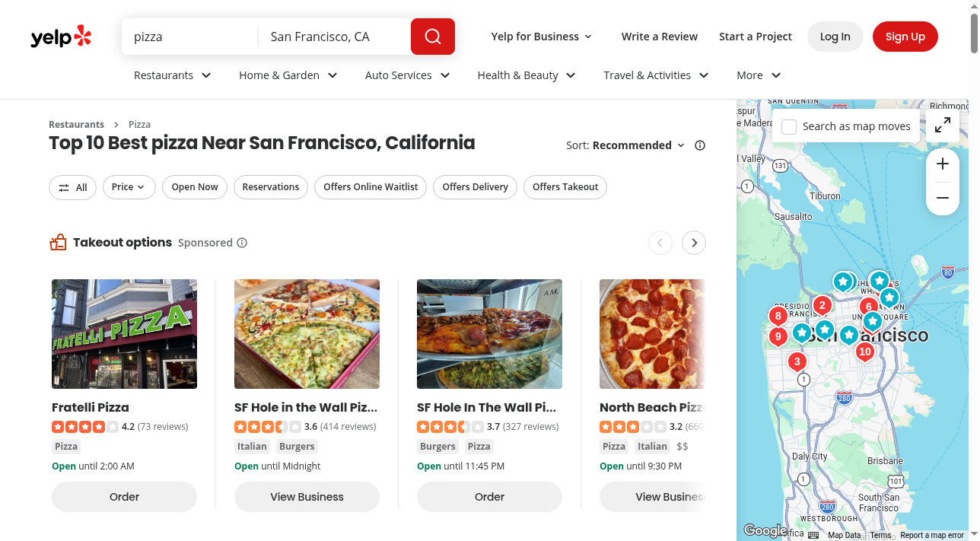Select map pin number 10
Screen dimensions: 980x541
pyautogui.click(x=864, y=352)
